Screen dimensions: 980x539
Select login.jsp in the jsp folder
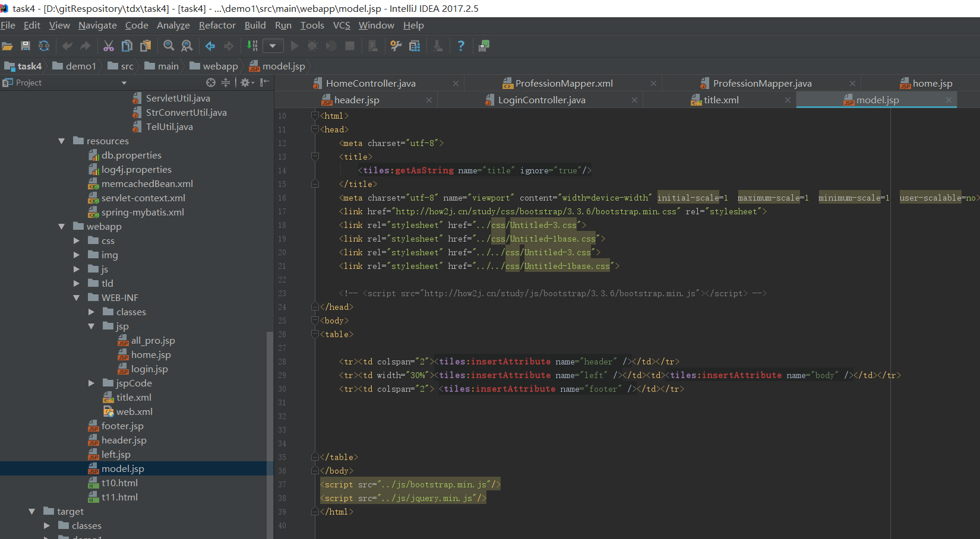[149, 369]
